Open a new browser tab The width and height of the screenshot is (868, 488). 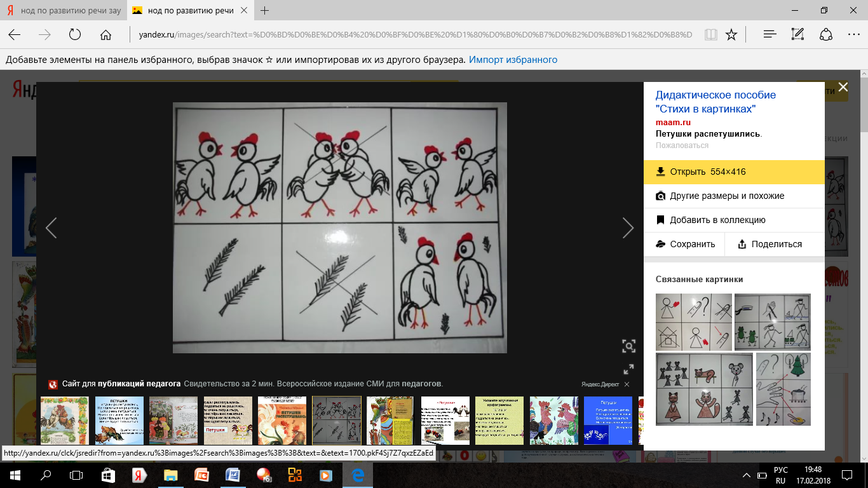pos(265,10)
